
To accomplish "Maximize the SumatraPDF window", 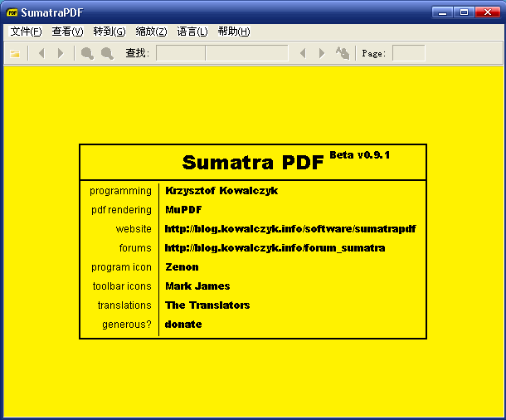I will click(464, 12).
